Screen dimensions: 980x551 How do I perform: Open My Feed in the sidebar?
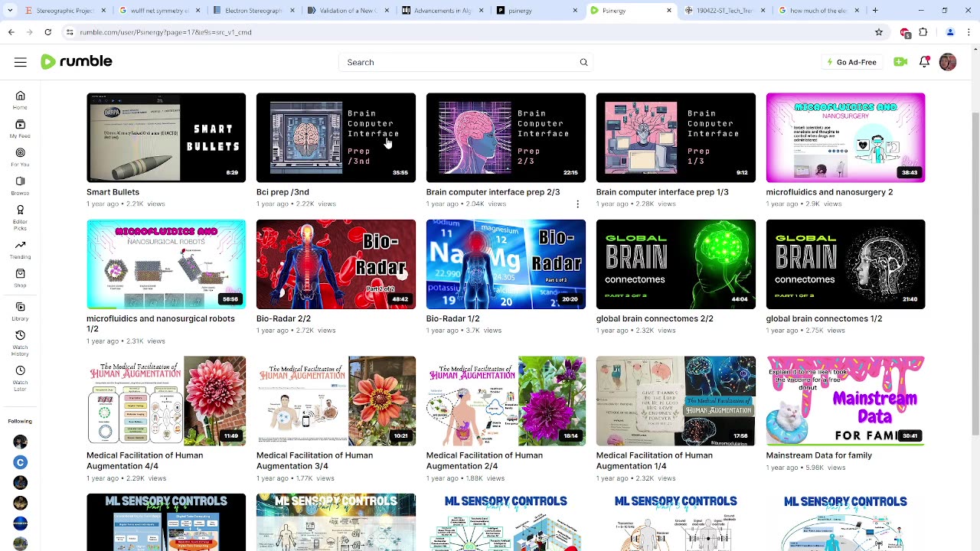(20, 129)
